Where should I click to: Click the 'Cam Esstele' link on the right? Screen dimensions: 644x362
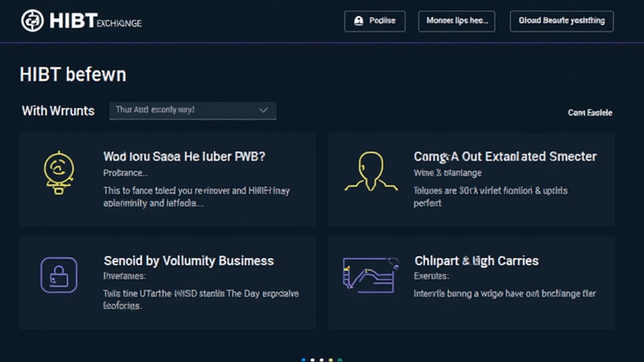pyautogui.click(x=589, y=112)
